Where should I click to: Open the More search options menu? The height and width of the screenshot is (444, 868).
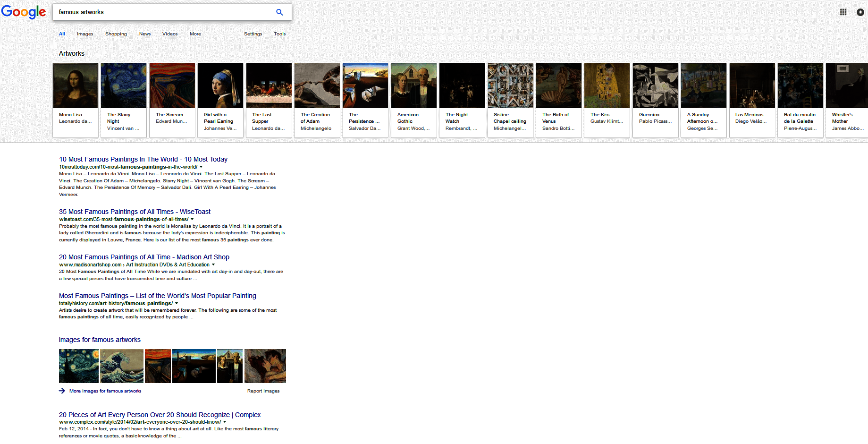point(195,34)
